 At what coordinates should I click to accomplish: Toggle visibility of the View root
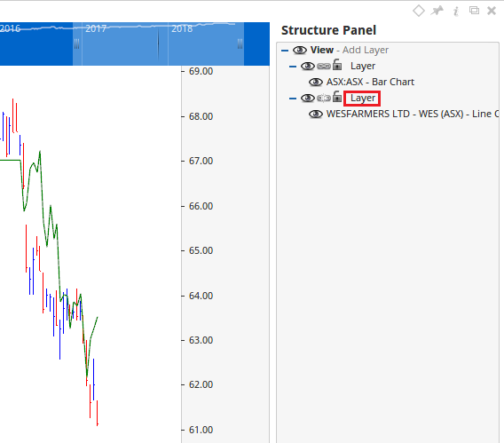pos(300,50)
